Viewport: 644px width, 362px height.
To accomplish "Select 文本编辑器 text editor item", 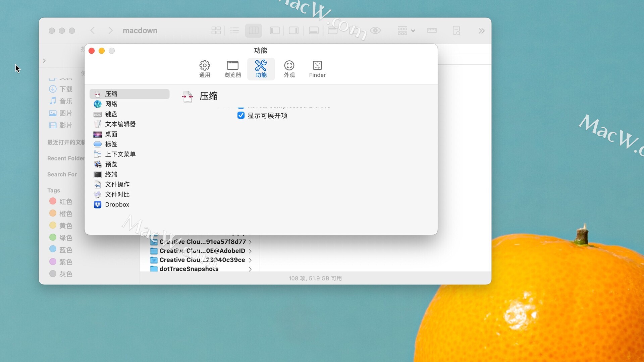I will (129, 124).
